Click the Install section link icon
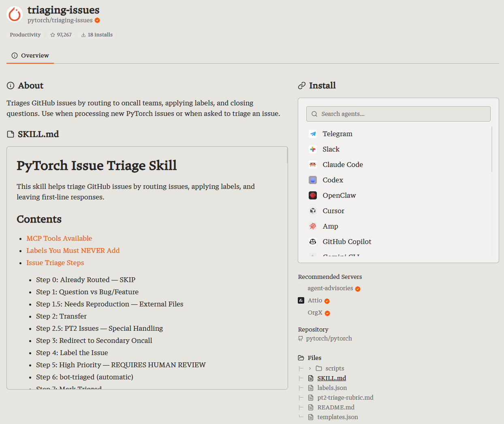This screenshot has width=504, height=424. 302,86
